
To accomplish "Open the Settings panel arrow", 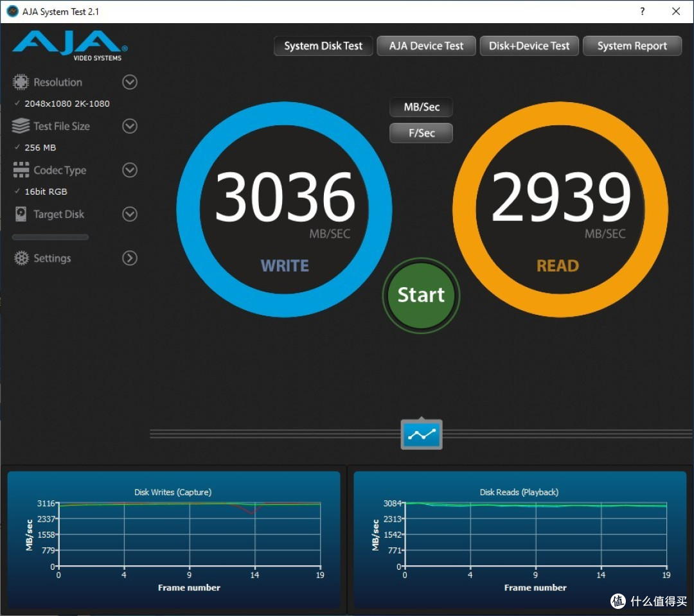I will click(130, 258).
